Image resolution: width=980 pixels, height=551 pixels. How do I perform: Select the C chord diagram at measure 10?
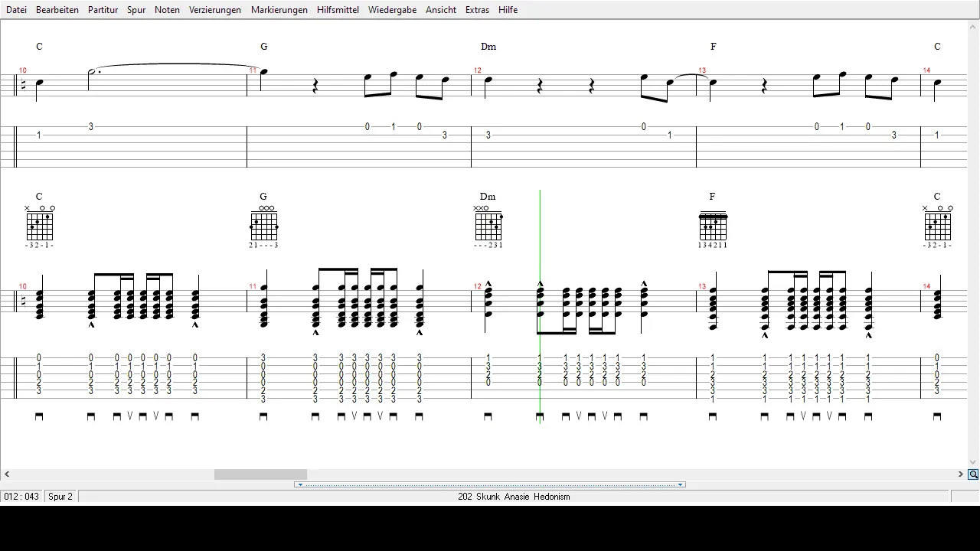coord(39,227)
